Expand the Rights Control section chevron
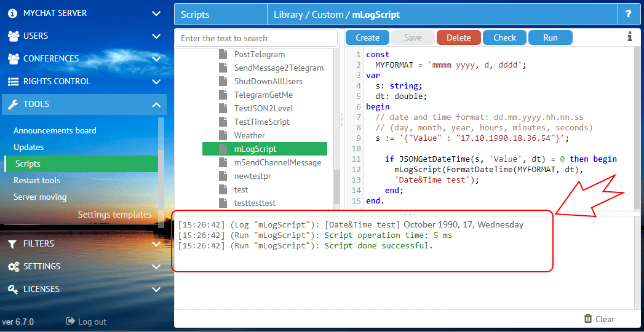Image resolution: width=644 pixels, height=332 pixels. [x=156, y=82]
